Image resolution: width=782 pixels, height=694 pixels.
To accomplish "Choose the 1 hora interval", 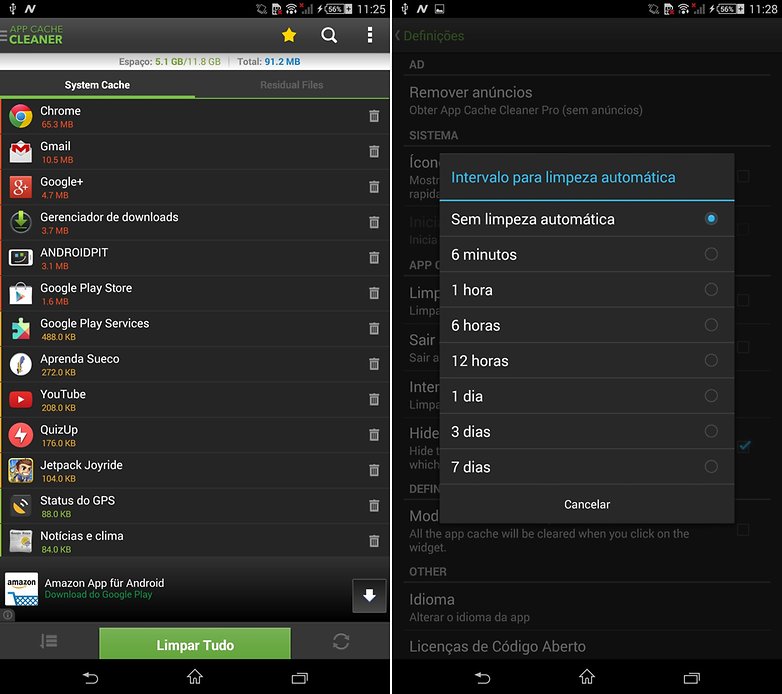I will tap(586, 290).
